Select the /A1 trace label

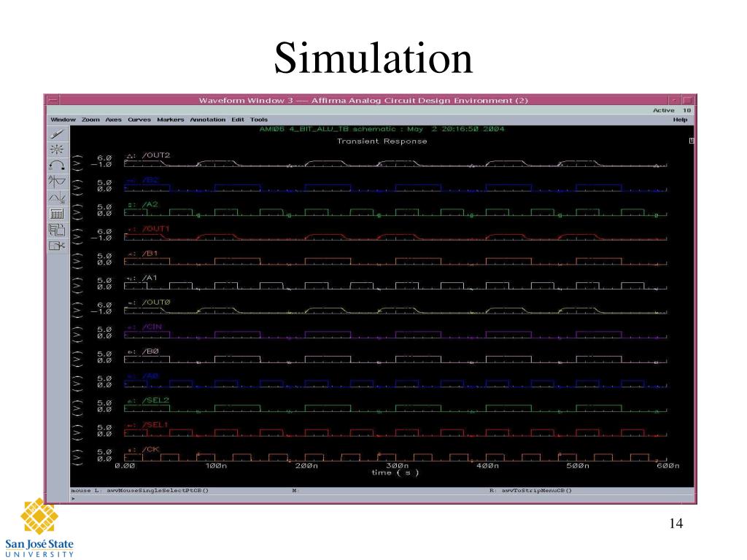coord(150,278)
